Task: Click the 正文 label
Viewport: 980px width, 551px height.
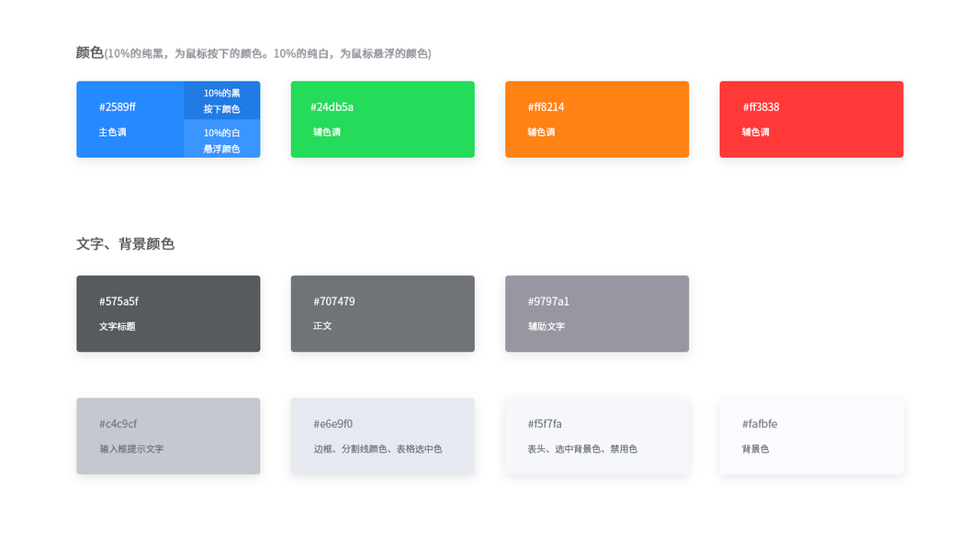Action: [322, 326]
